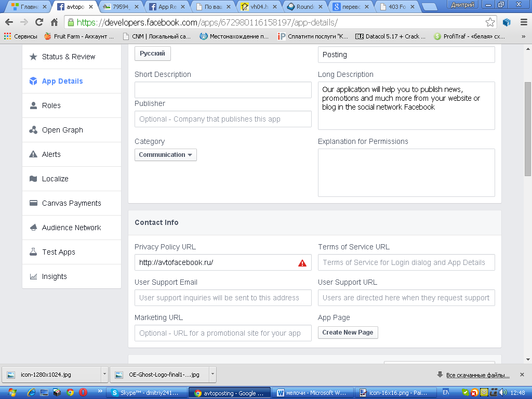Switch to the 79594_ browser tab
Image resolution: width=532 pixels, height=399 pixels.
tap(121, 6)
